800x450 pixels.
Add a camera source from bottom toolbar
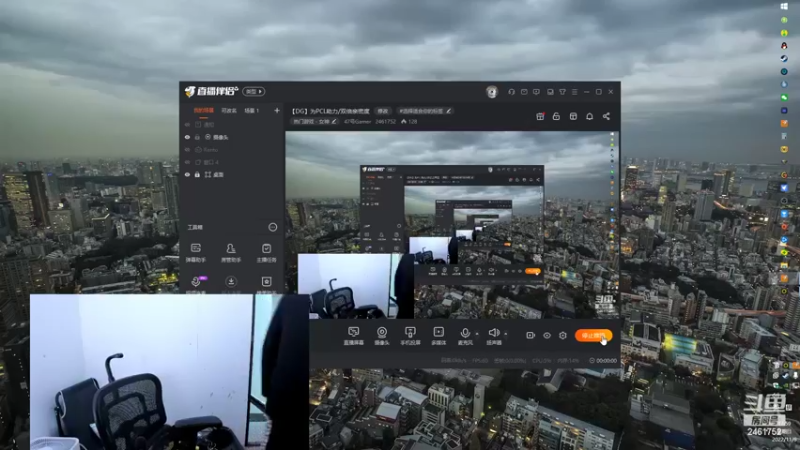382,336
